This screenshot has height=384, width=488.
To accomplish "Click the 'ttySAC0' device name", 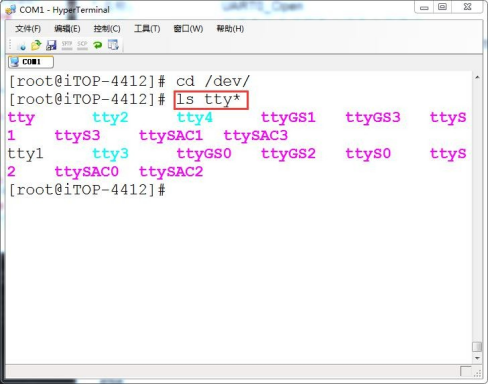I will pyautogui.click(x=87, y=172).
